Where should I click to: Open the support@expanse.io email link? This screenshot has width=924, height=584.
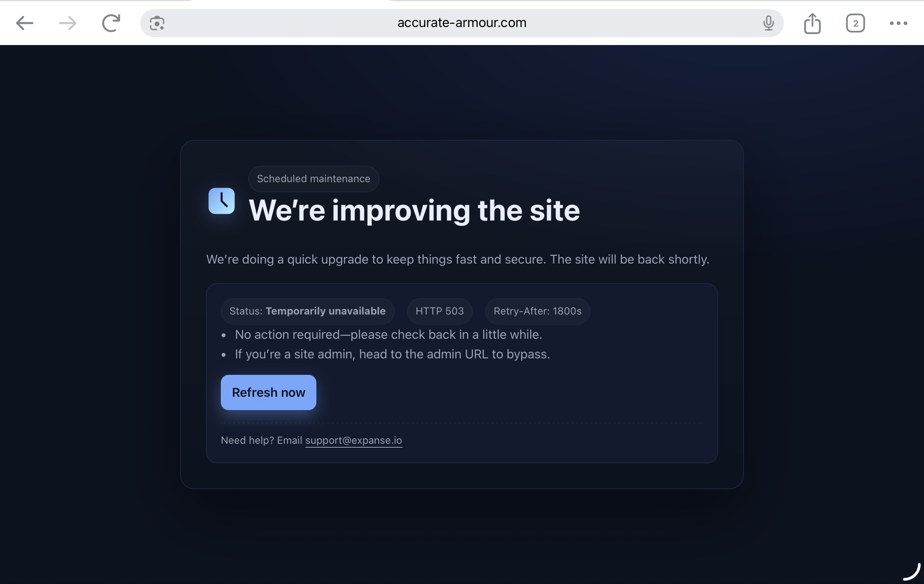(354, 440)
